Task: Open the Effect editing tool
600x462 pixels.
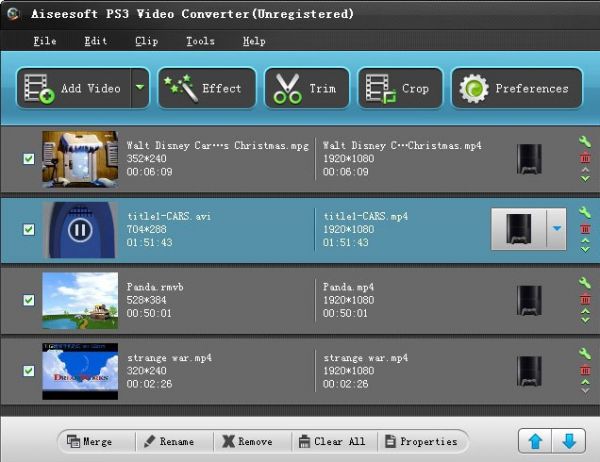Action: click(x=207, y=88)
